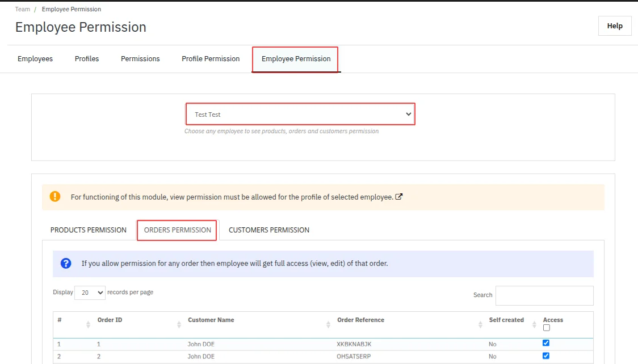Open the employee dropdown showing Test Test
This screenshot has width=638, height=364.
[300, 114]
